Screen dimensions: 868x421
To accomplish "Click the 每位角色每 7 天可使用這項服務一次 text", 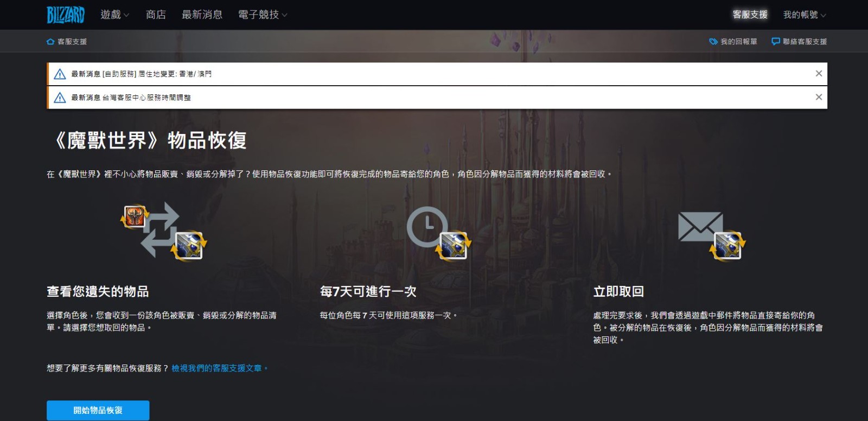I will (x=388, y=315).
